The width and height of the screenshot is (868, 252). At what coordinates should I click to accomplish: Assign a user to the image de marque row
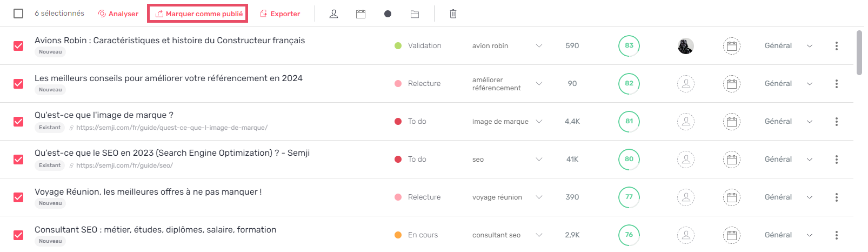click(x=686, y=122)
